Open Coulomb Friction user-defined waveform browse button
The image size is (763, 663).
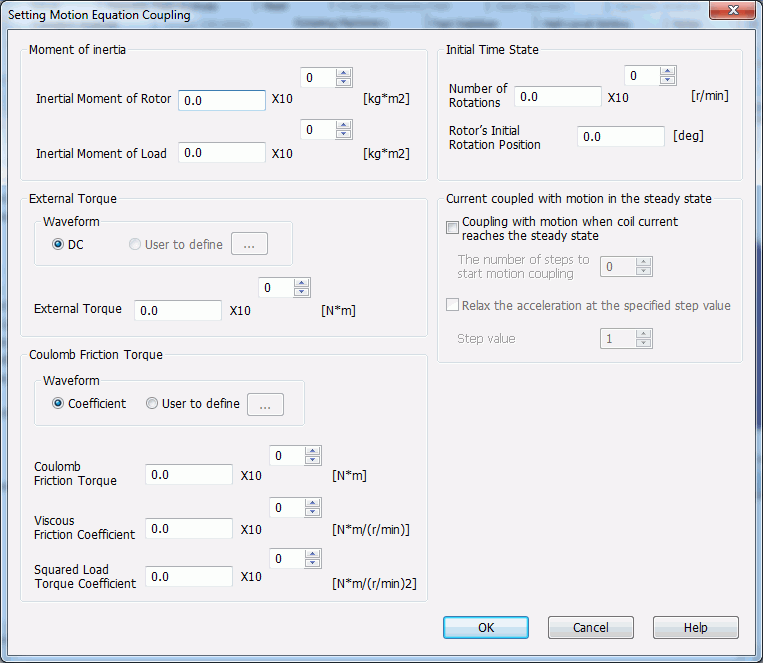pyautogui.click(x=265, y=404)
